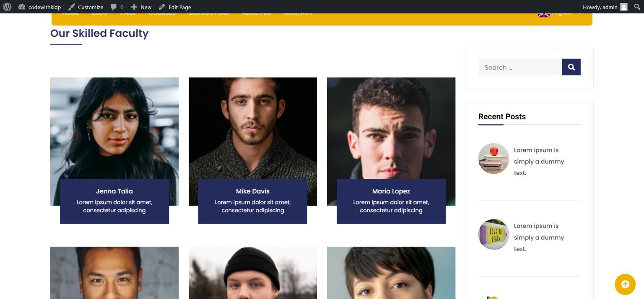This screenshot has height=299, width=644.
Task: Click the admin avatar icon
Action: tap(624, 7)
